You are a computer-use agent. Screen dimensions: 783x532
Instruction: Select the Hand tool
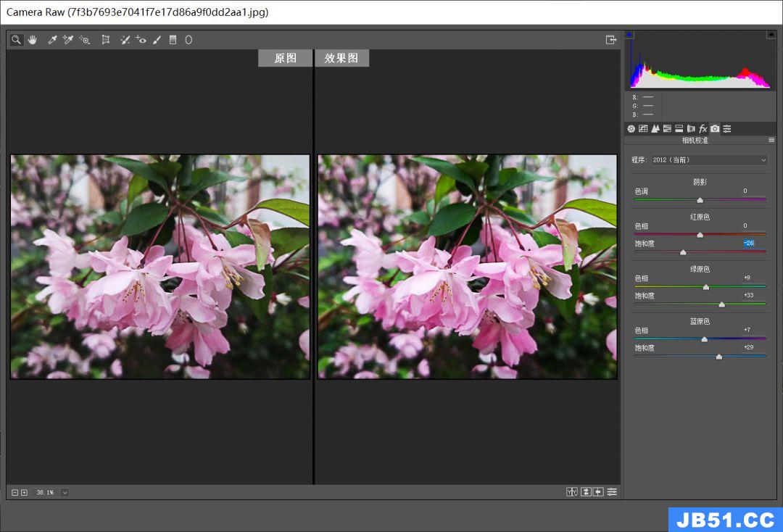(32, 40)
